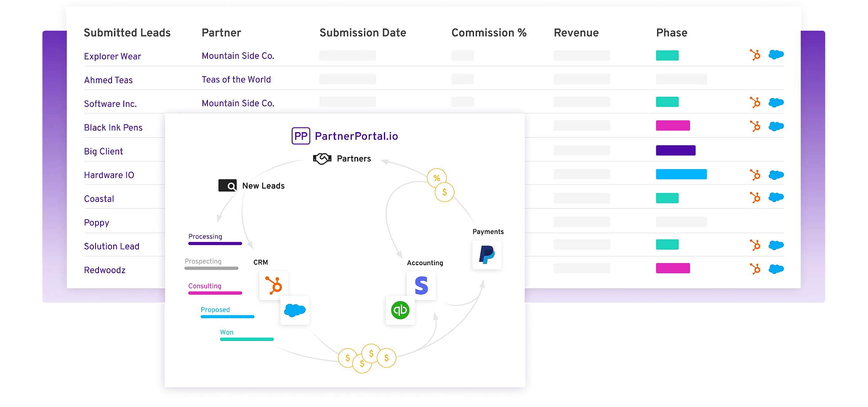Click the New Leads search icon
The image size is (868, 407).
point(228,186)
